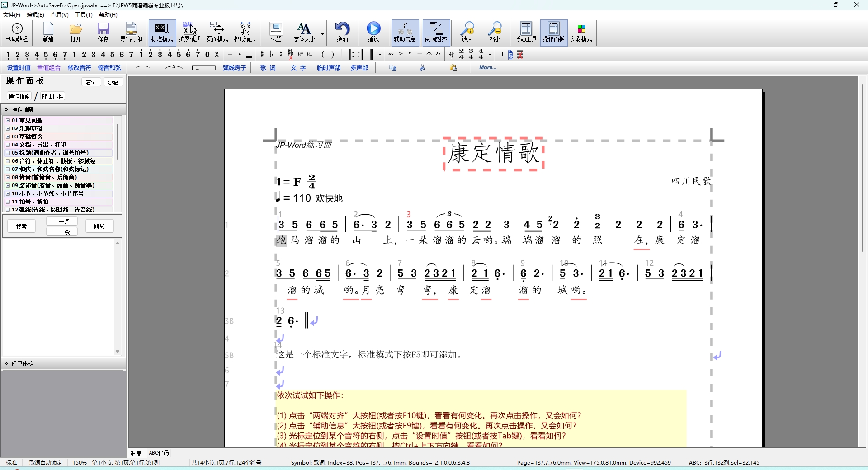Open the time signature dropdown arrow

click(490, 55)
